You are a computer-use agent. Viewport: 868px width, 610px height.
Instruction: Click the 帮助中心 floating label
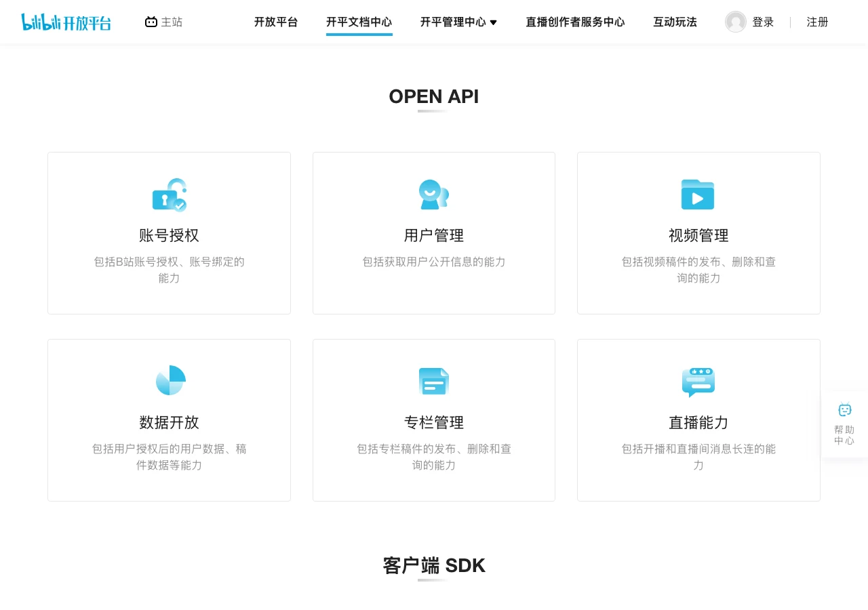point(844,435)
